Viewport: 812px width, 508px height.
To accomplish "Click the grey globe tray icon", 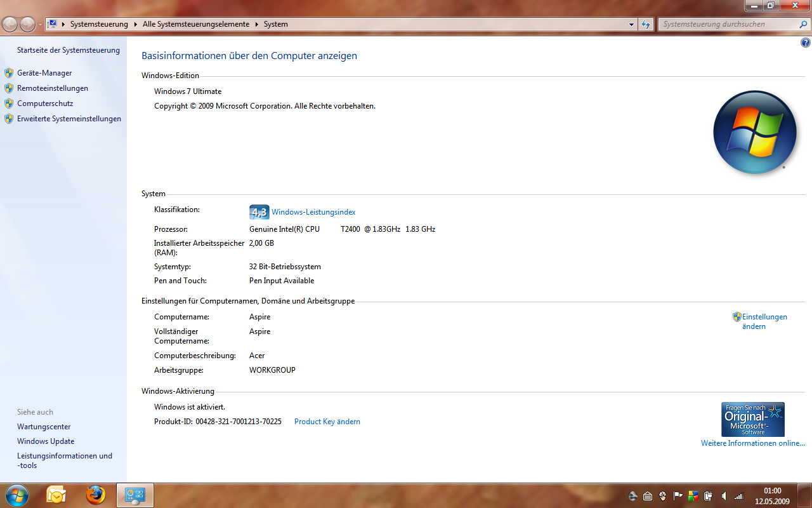I will pyautogui.click(x=632, y=496).
